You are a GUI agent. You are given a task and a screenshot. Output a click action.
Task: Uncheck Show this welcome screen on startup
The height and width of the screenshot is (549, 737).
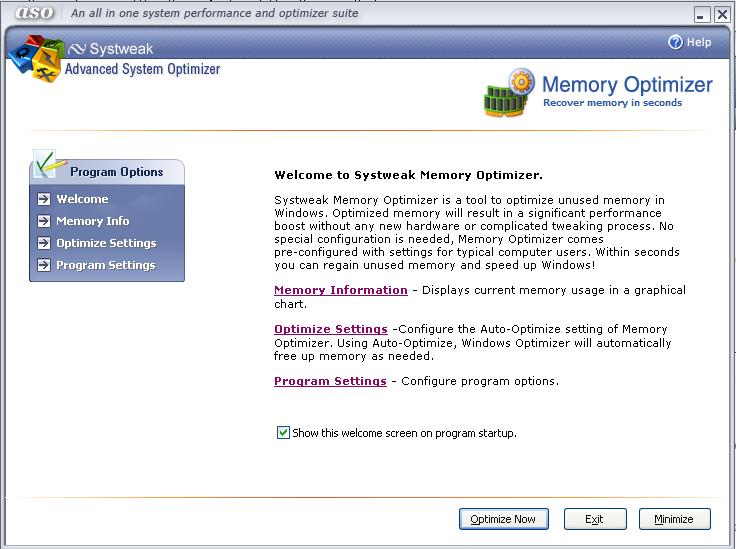coord(283,432)
